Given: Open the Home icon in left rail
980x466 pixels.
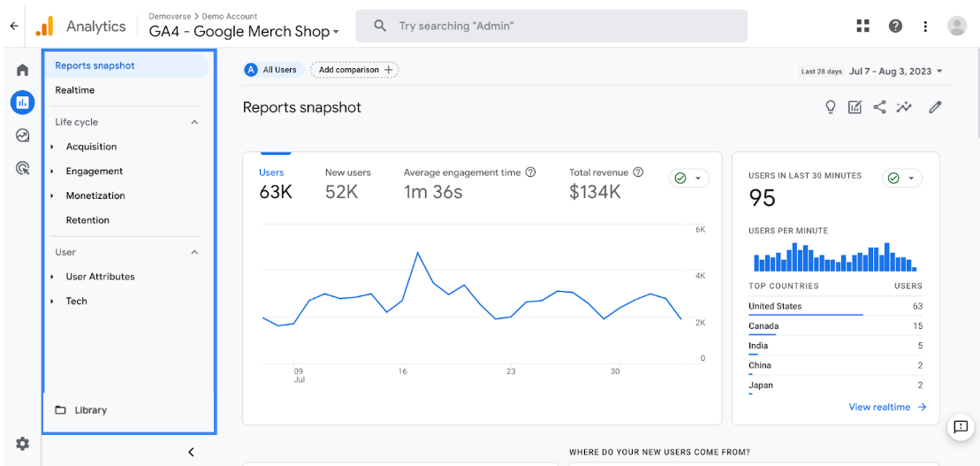Looking at the screenshot, I should [22, 70].
